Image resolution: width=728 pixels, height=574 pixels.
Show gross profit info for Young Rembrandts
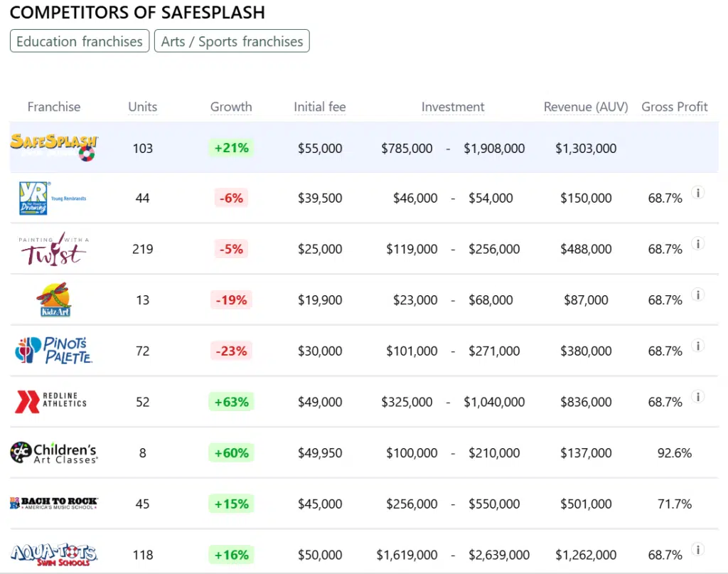coord(698,193)
